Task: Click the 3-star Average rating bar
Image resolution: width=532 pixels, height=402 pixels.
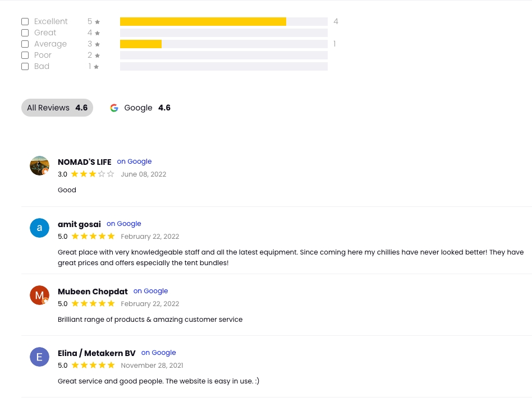Action: pos(141,44)
